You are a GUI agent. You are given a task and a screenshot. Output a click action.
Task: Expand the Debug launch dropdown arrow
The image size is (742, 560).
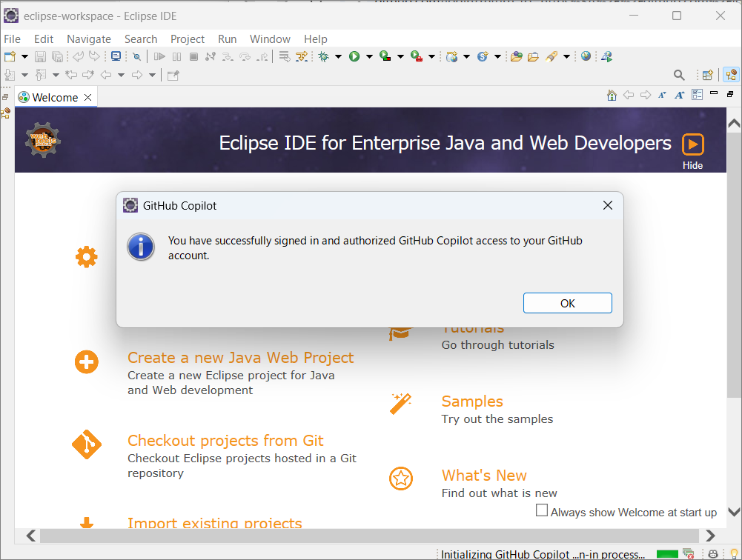[x=338, y=57]
